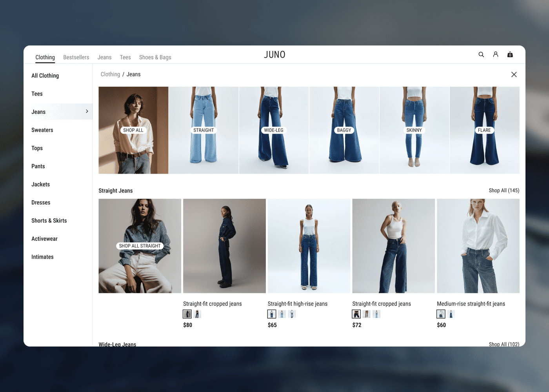Select second swatch of high-rise jeans
The image size is (549, 392).
(282, 314)
